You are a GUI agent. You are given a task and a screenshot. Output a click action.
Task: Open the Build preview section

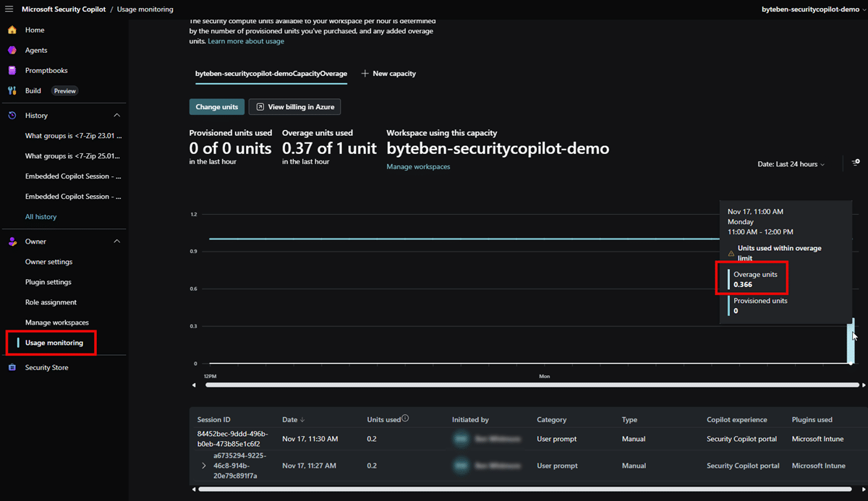[x=33, y=91]
